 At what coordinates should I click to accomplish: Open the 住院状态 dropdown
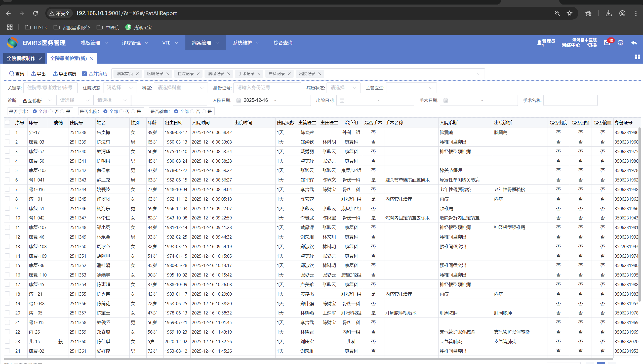[x=120, y=88]
